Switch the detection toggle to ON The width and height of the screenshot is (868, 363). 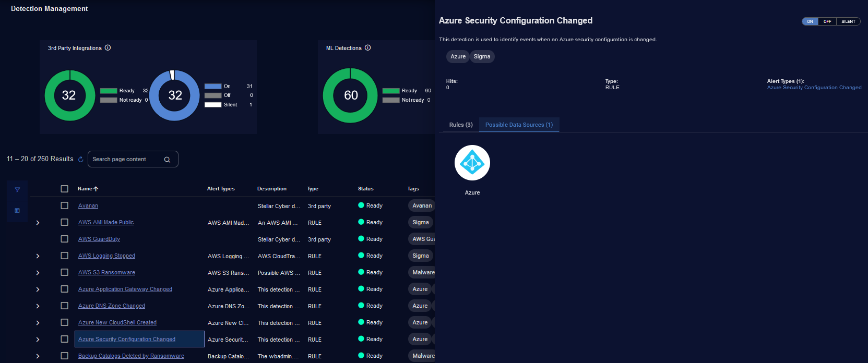(810, 21)
